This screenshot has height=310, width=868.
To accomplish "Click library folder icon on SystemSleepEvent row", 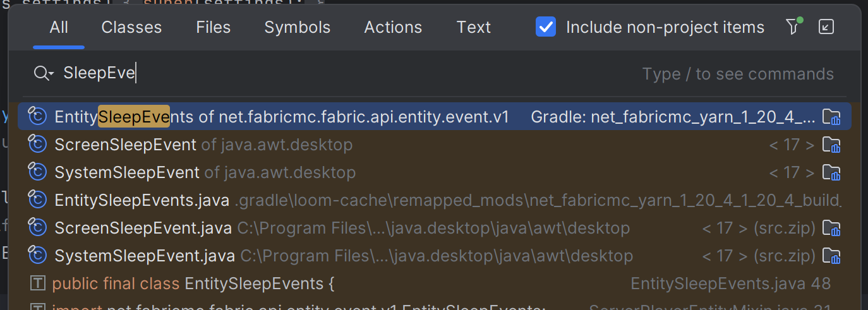I will tap(831, 173).
